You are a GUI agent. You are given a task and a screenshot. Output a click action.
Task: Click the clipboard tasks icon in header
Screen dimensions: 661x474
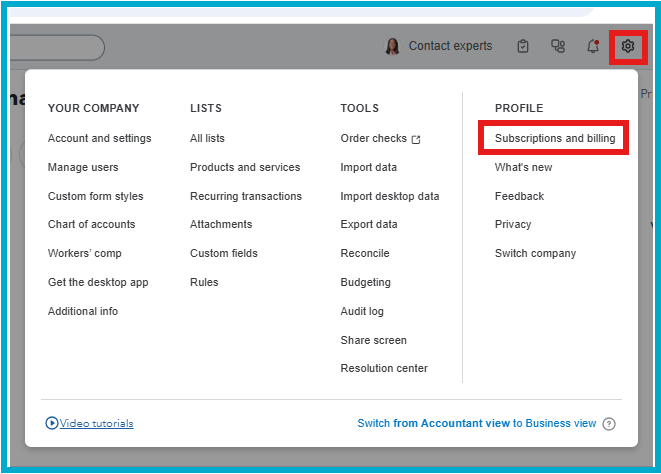point(523,46)
